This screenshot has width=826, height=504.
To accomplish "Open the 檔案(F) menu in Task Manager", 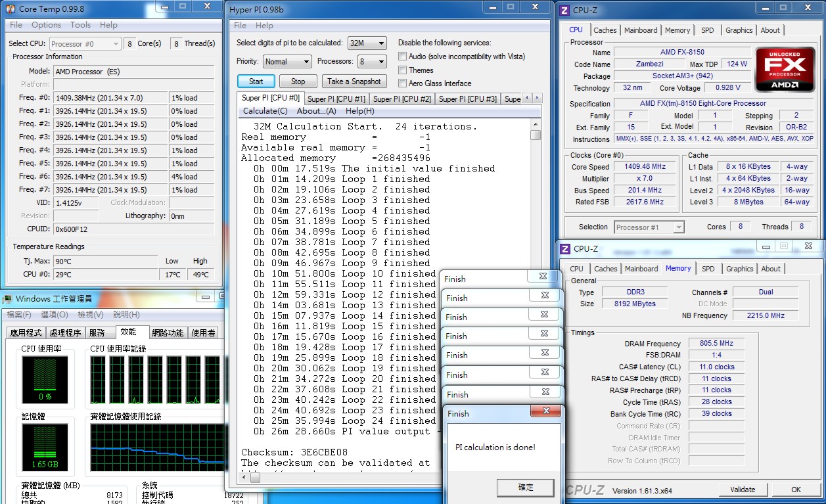I will pos(19,315).
